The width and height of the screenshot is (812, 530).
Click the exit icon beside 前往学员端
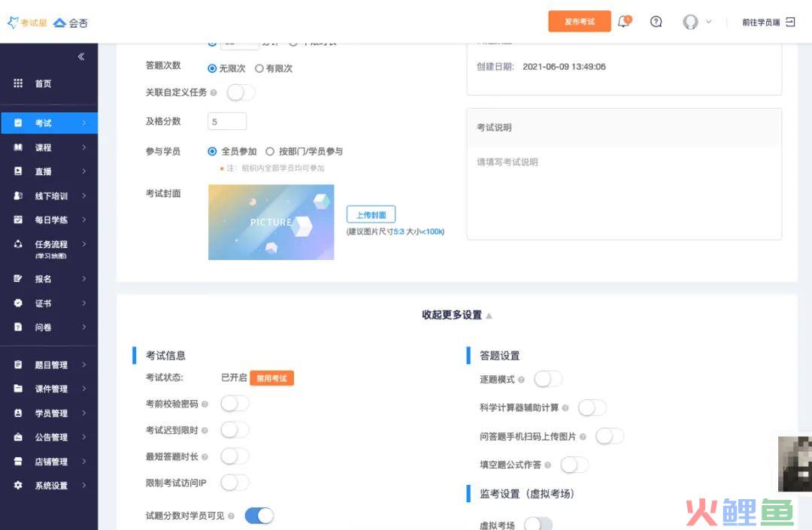coord(790,22)
